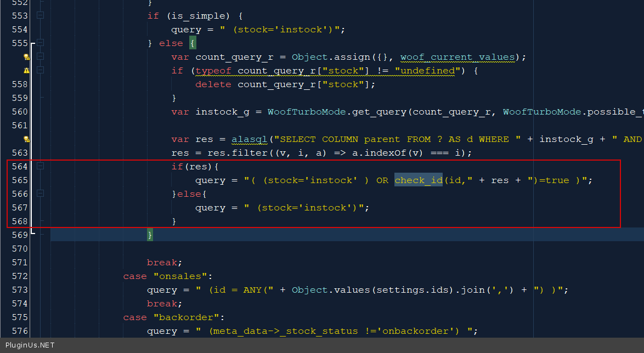The height and width of the screenshot is (353, 644).
Task: Click the typeof keyword in the if condition
Action: pyautogui.click(x=213, y=71)
